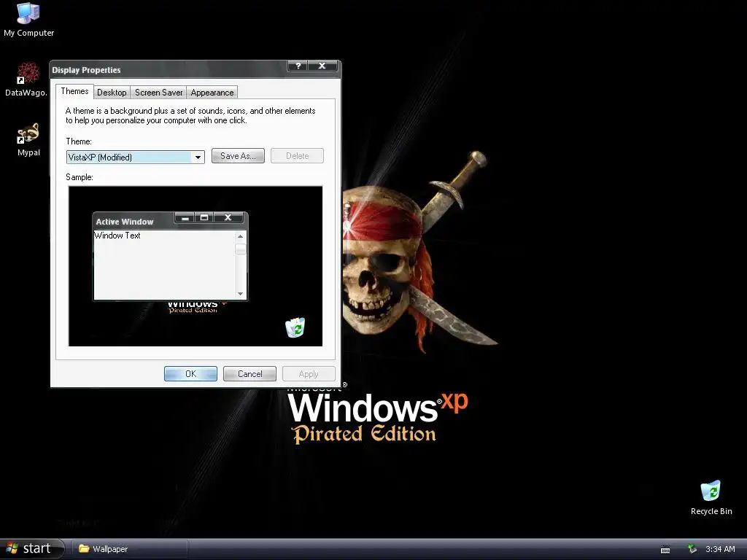Screen dimensions: 747x560
Task: Click the sample window close X button
Action: coord(228,217)
